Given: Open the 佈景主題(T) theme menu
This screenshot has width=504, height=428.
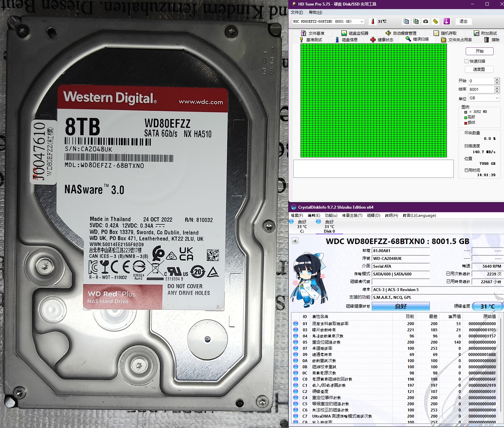Looking at the screenshot, I should point(352,215).
